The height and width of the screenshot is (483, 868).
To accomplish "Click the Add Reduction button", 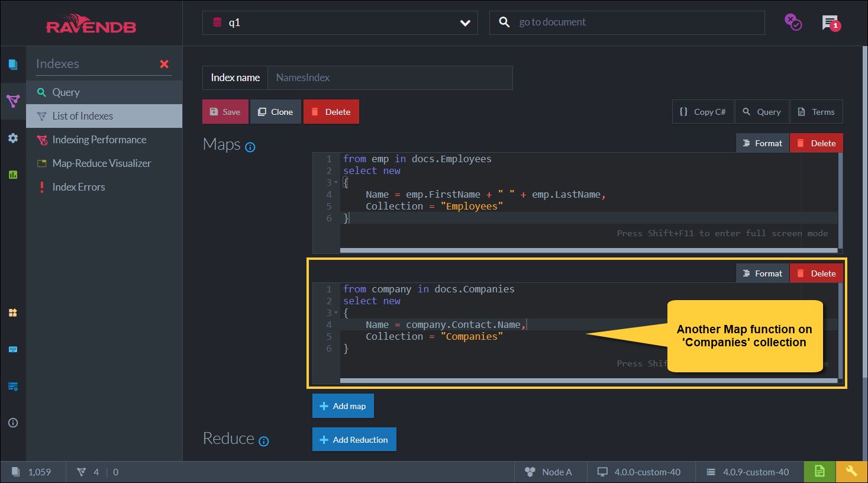I will tap(354, 440).
